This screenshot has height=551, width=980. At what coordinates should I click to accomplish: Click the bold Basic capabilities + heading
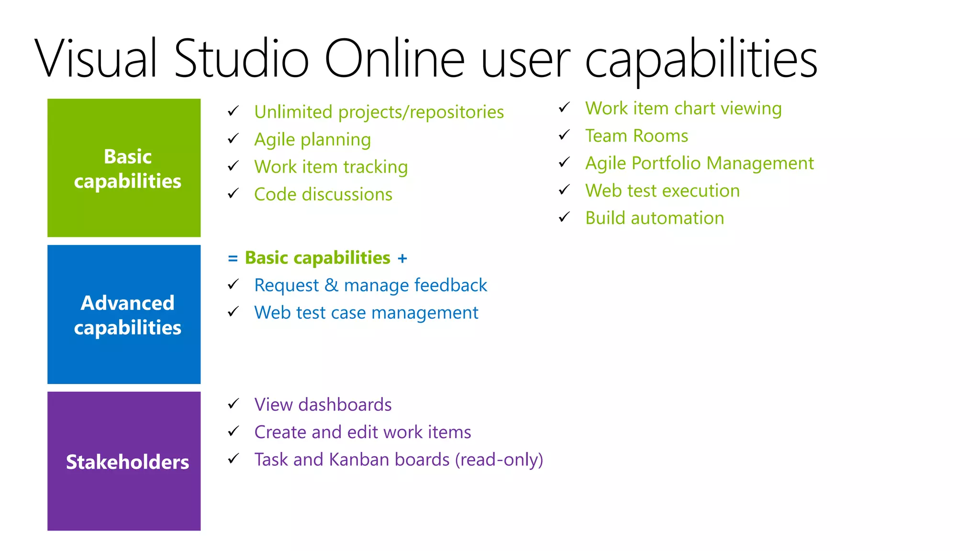318,258
